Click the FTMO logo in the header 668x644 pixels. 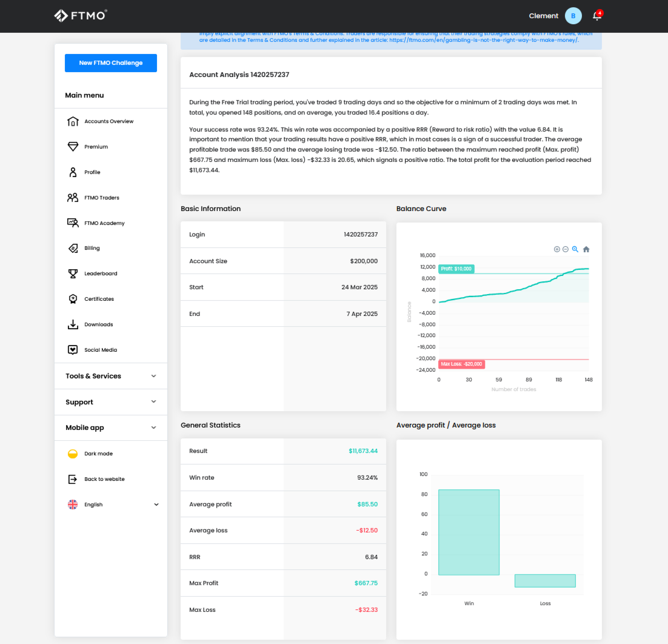click(x=81, y=16)
